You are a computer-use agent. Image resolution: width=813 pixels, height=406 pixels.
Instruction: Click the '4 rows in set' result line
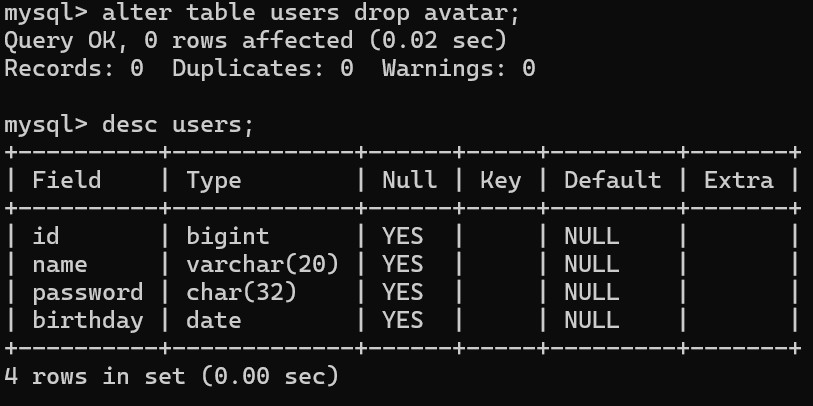[x=172, y=376]
